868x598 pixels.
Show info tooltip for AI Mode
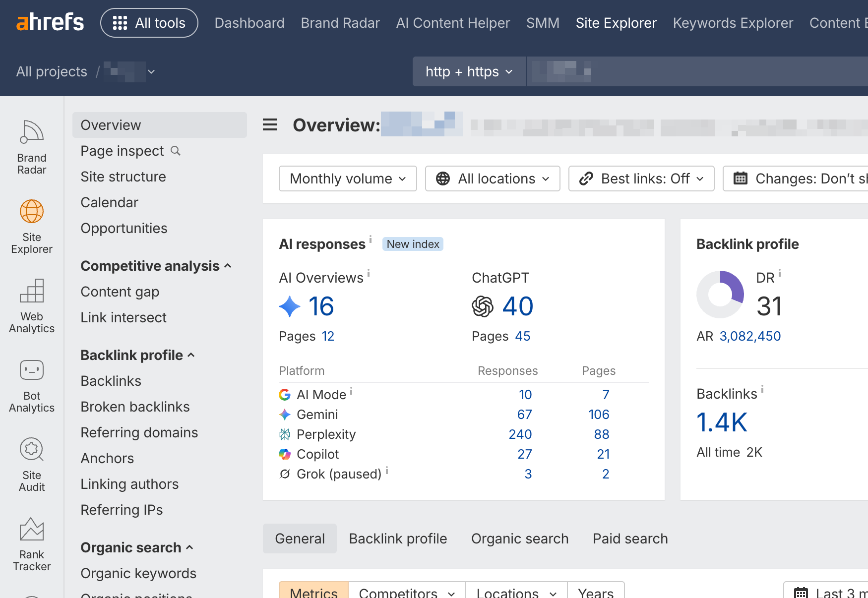point(351,391)
